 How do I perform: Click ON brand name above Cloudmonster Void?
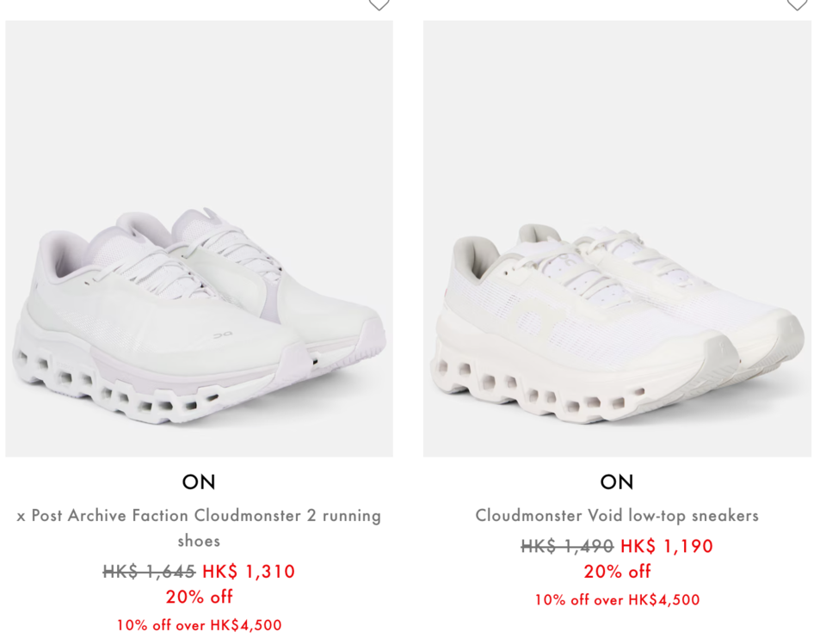[617, 481]
